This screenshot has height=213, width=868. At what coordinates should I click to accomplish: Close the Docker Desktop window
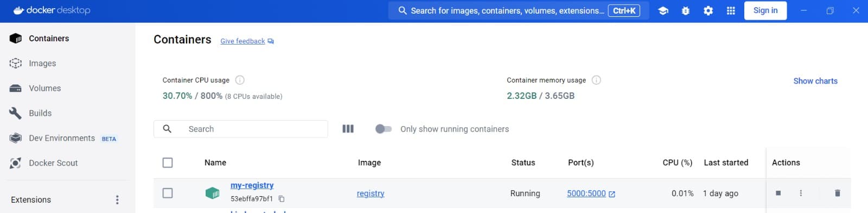[856, 10]
